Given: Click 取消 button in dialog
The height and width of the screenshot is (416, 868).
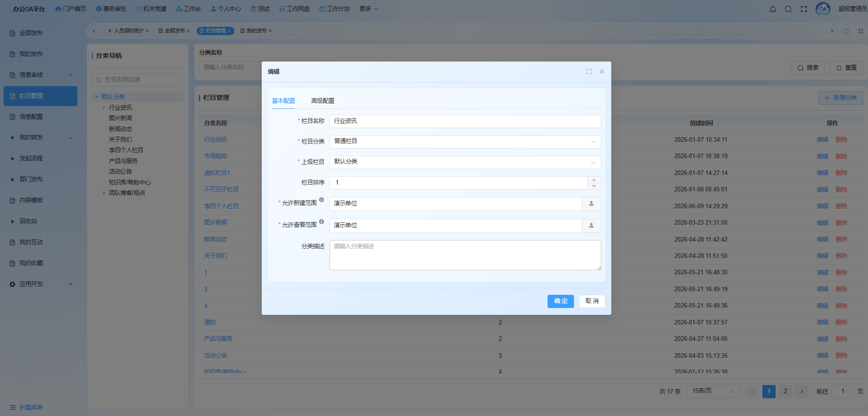Looking at the screenshot, I should point(592,301).
